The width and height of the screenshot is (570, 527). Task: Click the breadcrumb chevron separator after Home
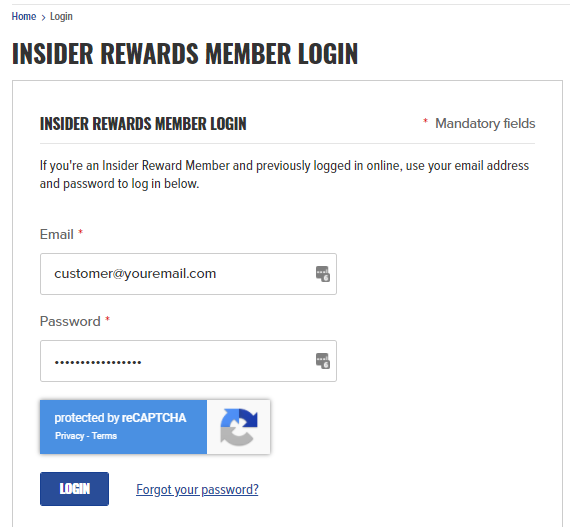coord(43,17)
